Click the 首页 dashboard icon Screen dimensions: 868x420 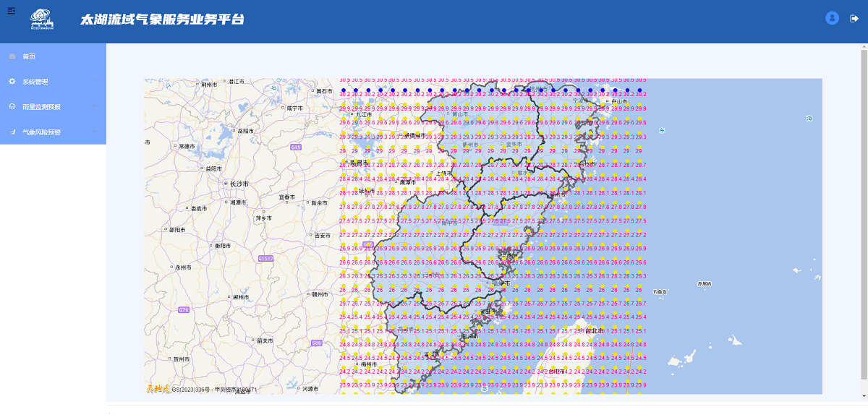pos(12,56)
